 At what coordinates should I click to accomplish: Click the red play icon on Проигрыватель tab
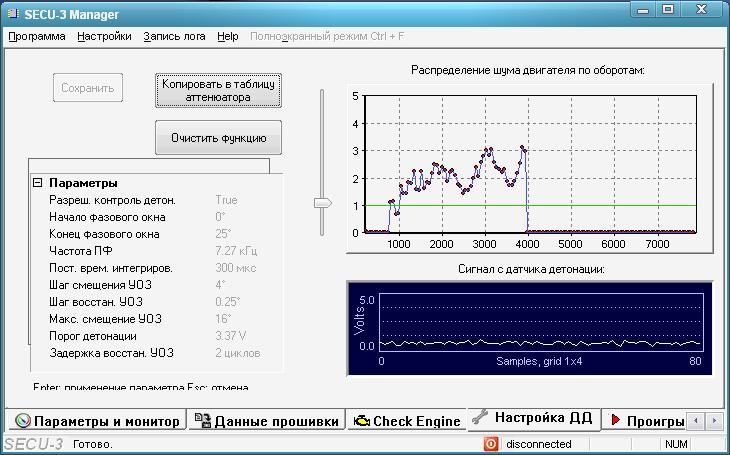(616, 421)
